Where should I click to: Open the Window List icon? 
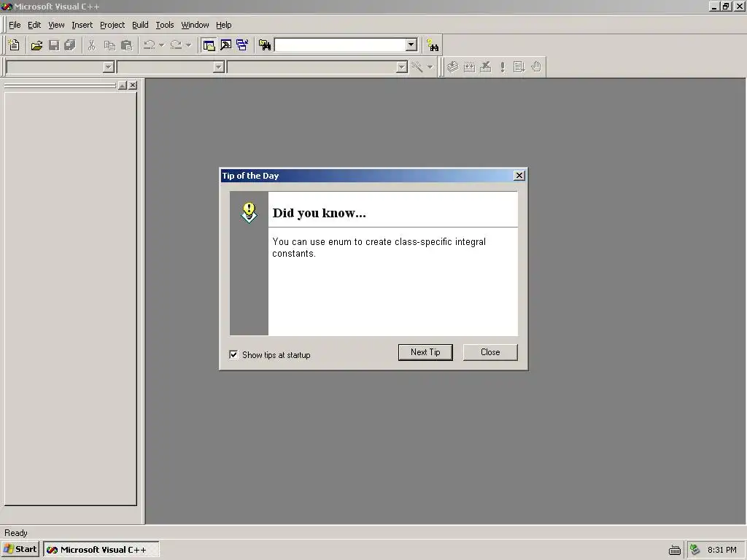point(242,45)
